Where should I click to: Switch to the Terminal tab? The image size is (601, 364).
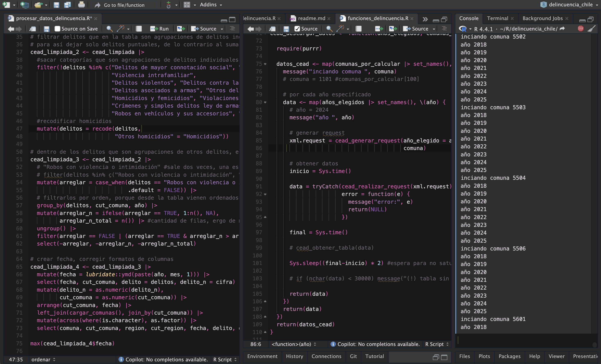497,18
